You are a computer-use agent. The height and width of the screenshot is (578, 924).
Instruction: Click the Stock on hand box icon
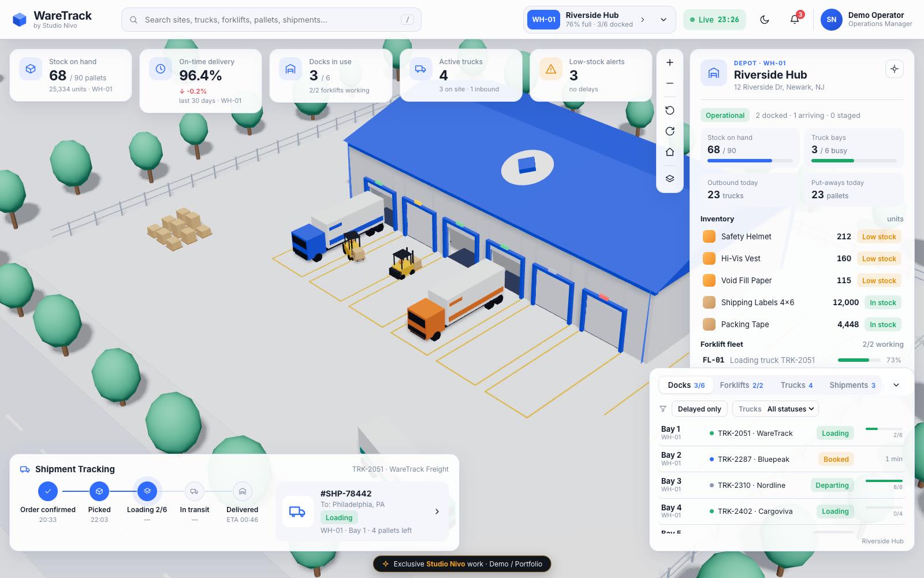31,69
